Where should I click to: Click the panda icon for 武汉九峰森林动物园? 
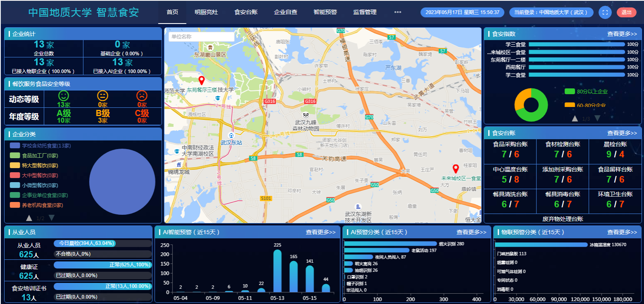pos(305,116)
